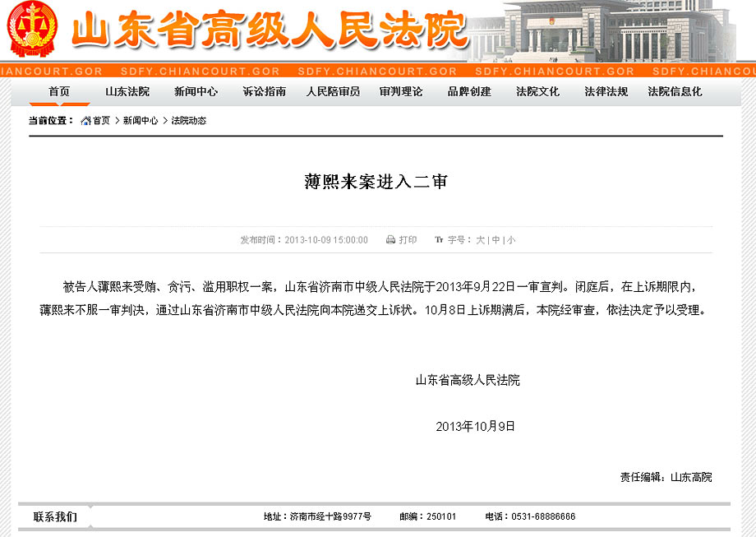Open 法院文化 in the navigation bar
Image resolution: width=756 pixels, height=537 pixels.
538,91
